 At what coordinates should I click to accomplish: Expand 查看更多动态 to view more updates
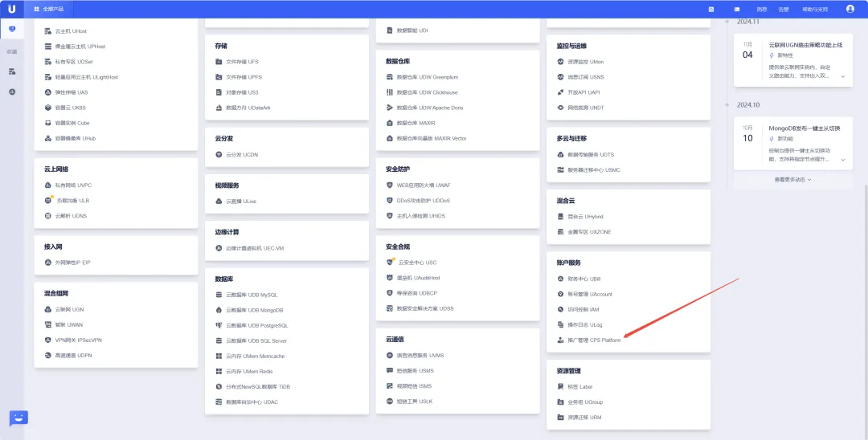coord(792,180)
